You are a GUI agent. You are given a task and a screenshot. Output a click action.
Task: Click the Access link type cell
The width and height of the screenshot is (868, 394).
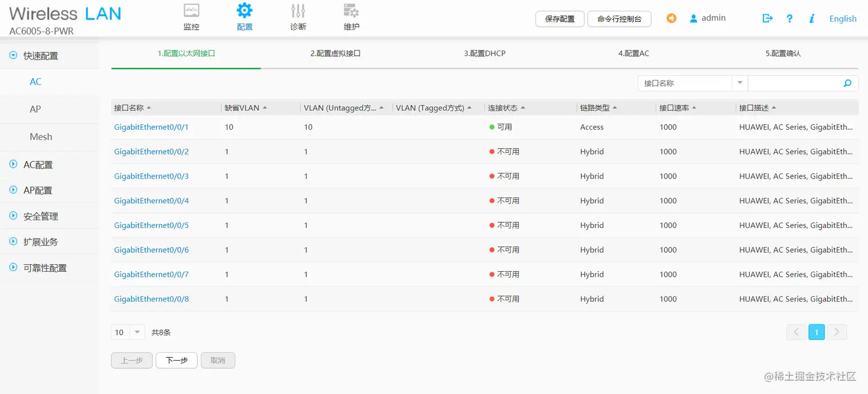click(592, 127)
